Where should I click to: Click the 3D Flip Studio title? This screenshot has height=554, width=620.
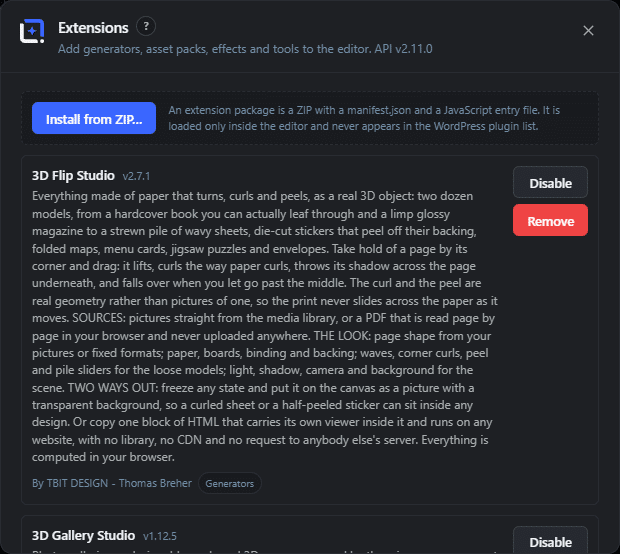click(x=73, y=176)
